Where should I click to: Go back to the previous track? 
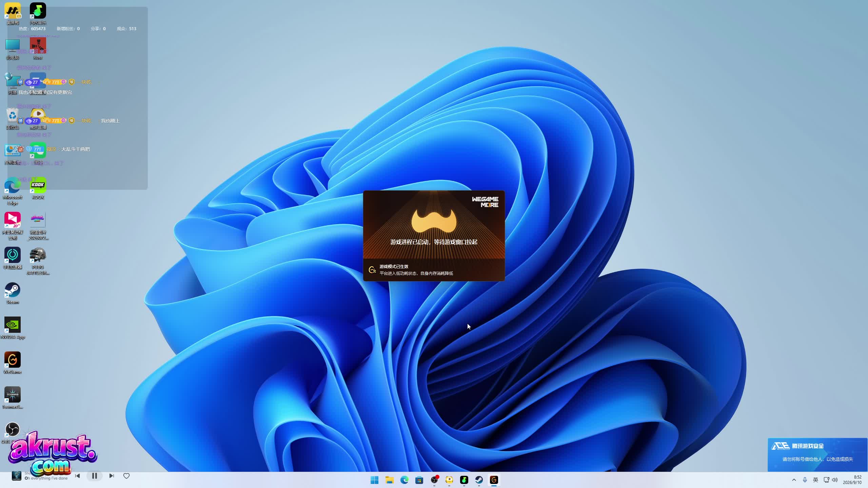pos(77,476)
